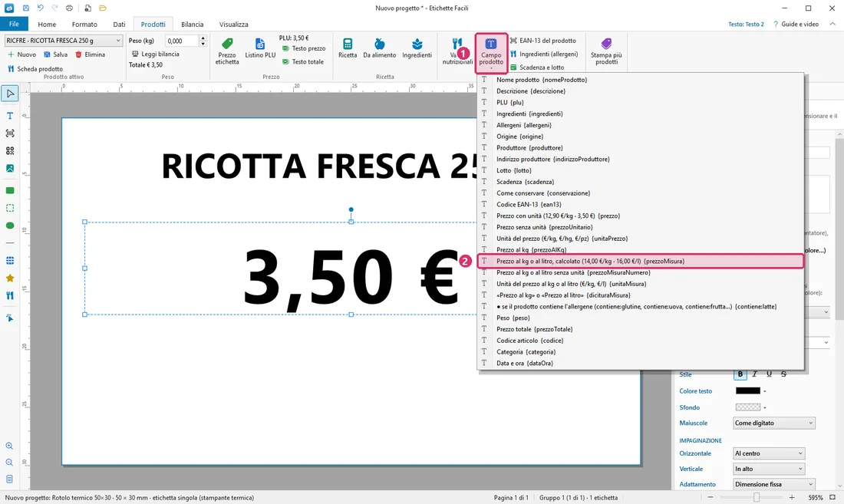Toggle bold style button

tap(740, 374)
